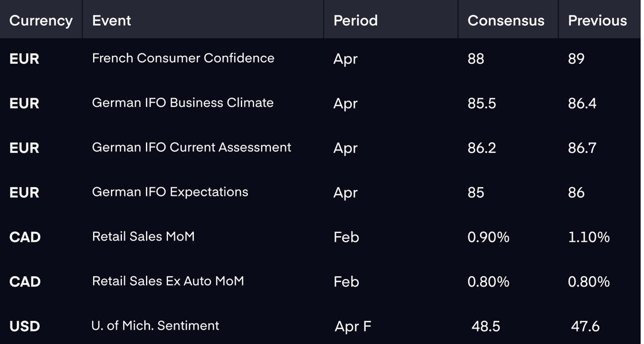This screenshot has width=644, height=344.
Task: Select the Previous column header
Action: (x=597, y=21)
